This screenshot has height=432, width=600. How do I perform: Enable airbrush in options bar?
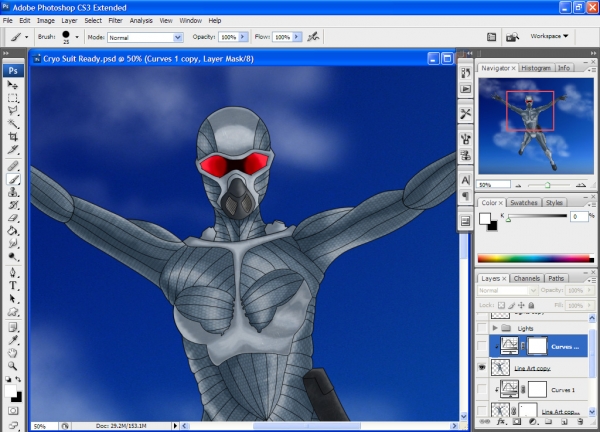click(x=313, y=37)
